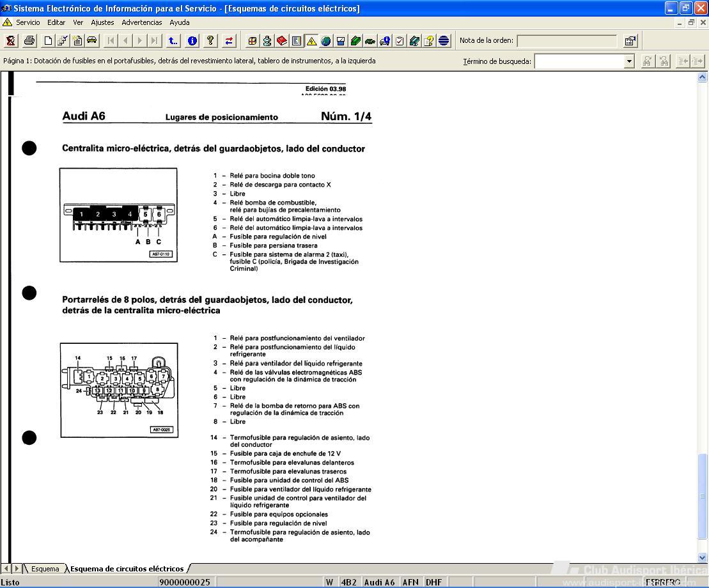Image resolution: width=709 pixels, height=588 pixels.
Task: Click the tab scroll left arrow
Action: click(x=6, y=569)
